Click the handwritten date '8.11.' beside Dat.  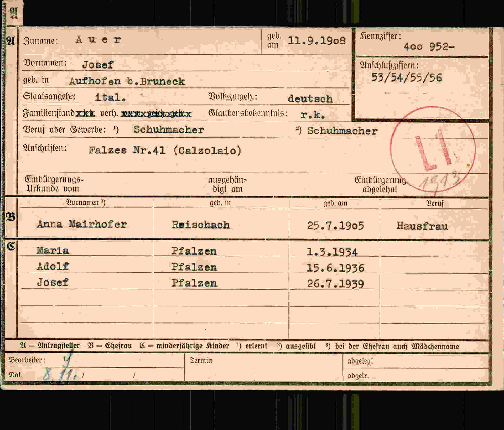[x=60, y=375]
